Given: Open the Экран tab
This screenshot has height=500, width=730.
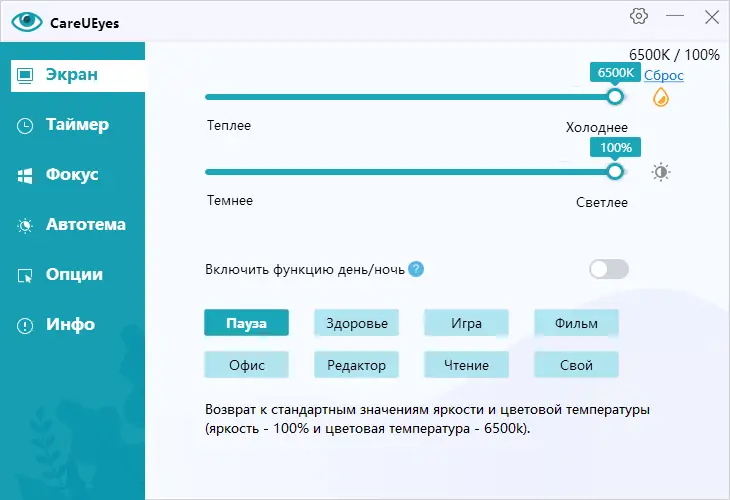Looking at the screenshot, I should 78,75.
